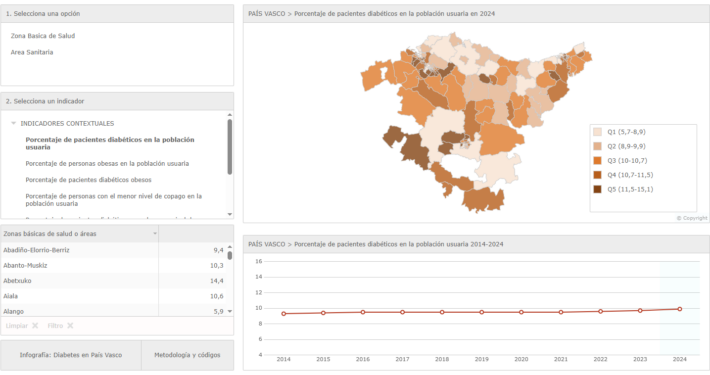Click the 2018 data point on chart

[442, 312]
